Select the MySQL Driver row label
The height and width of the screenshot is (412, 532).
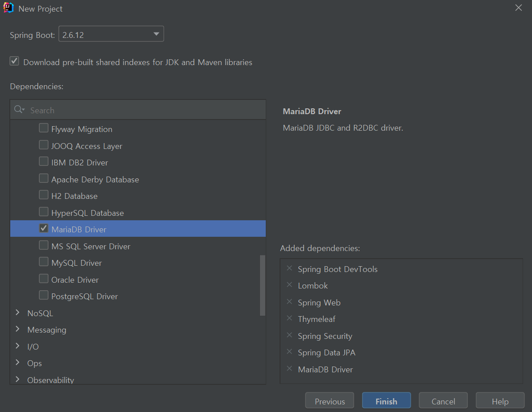77,263
